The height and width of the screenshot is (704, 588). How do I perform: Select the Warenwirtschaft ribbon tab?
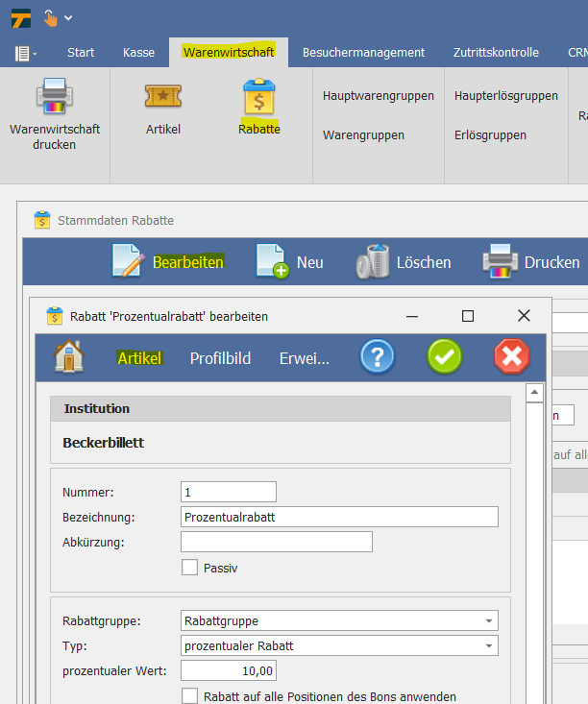click(229, 53)
